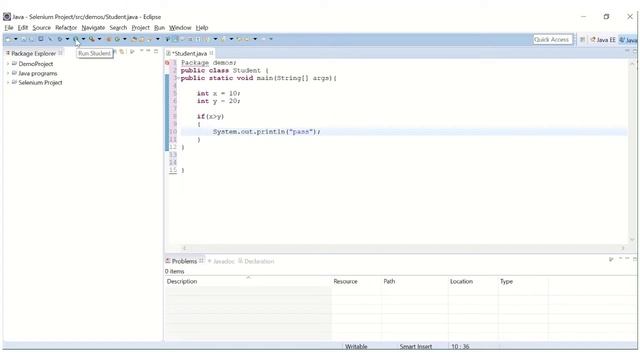The width and height of the screenshot is (640, 360).
Task: Expand the Selenium Project tree node
Action: (x=8, y=82)
